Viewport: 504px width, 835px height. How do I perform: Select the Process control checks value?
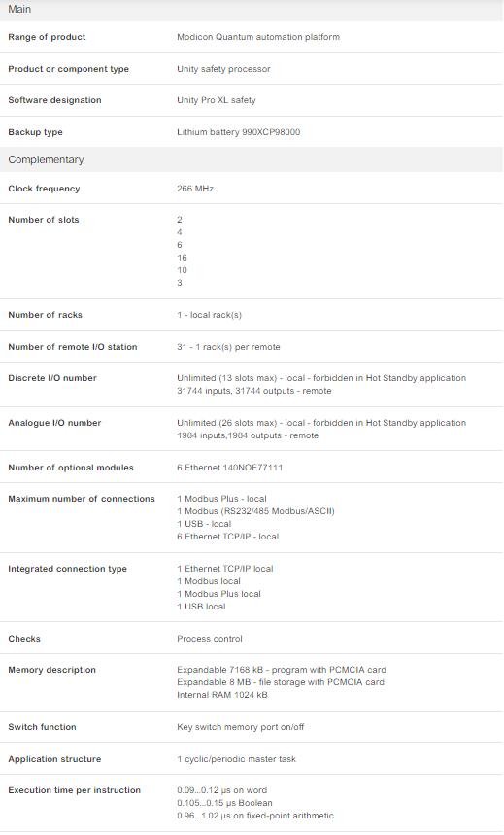(210, 639)
